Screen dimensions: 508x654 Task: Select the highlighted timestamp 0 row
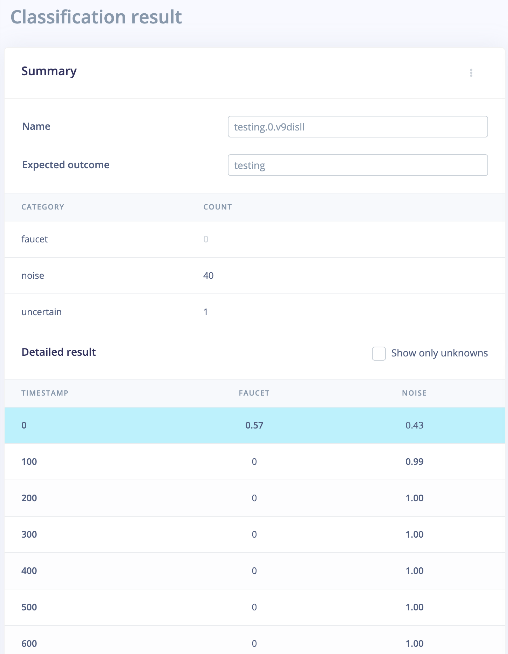tap(255, 425)
